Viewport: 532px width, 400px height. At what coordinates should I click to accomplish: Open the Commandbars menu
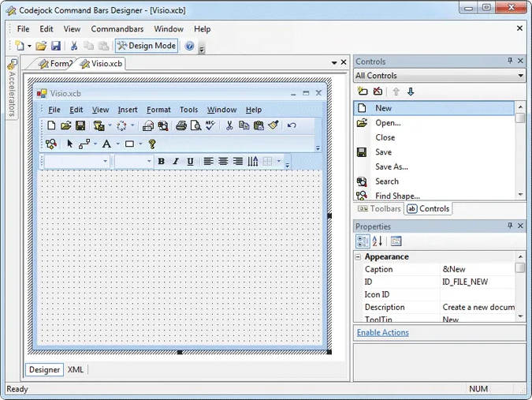[x=117, y=29]
